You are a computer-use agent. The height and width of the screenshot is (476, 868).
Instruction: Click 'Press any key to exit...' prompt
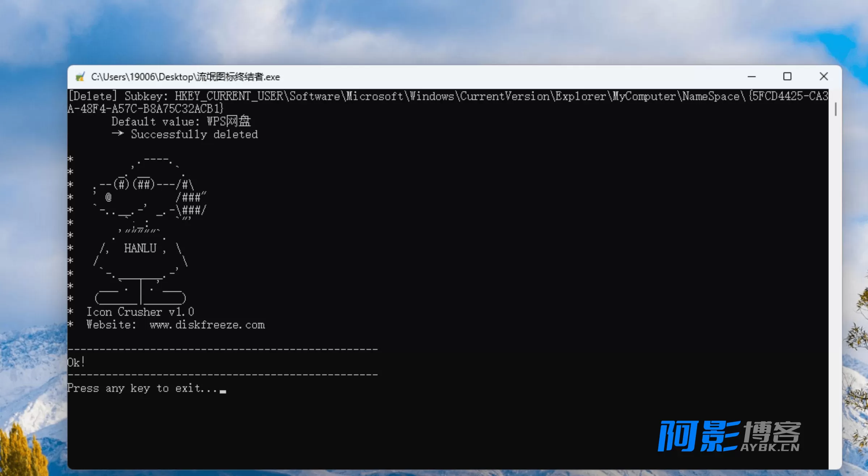[x=142, y=389]
